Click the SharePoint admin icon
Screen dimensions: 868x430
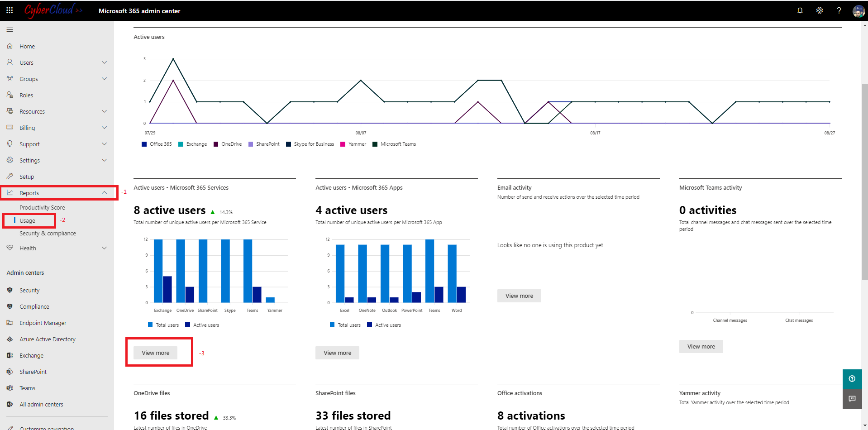point(10,372)
